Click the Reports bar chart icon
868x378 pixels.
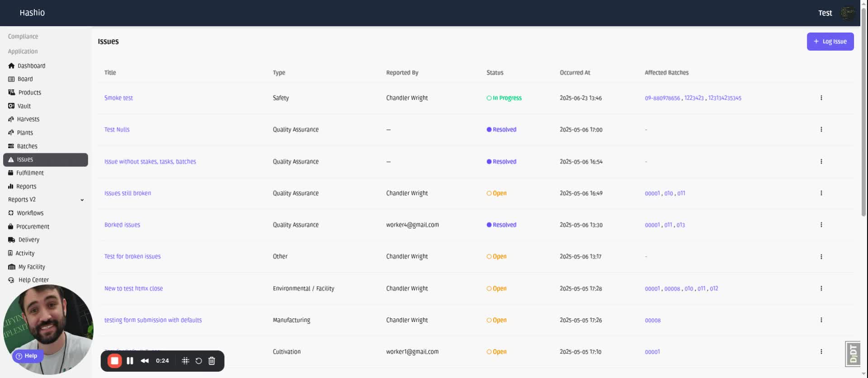tap(11, 186)
